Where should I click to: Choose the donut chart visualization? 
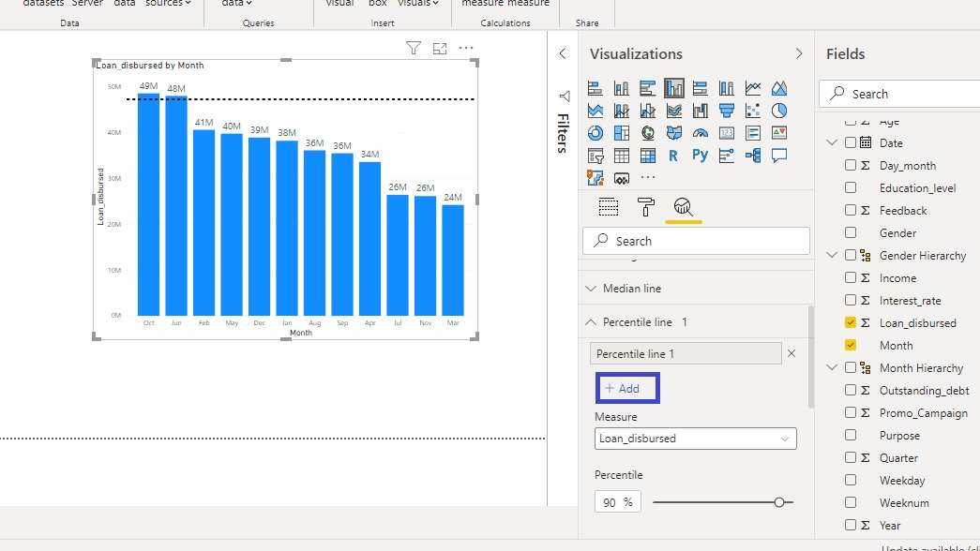pos(596,133)
